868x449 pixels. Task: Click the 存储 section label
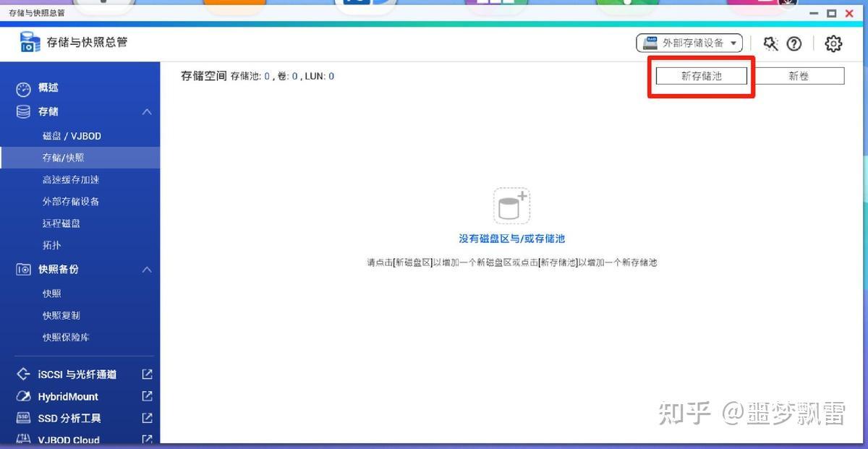(x=48, y=112)
